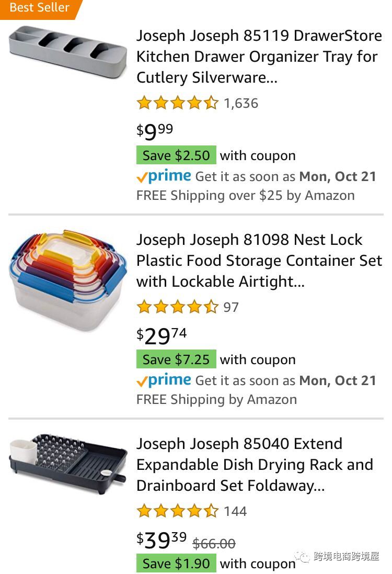Click the Best Seller badge
The height and width of the screenshot is (574, 392).
39,8
